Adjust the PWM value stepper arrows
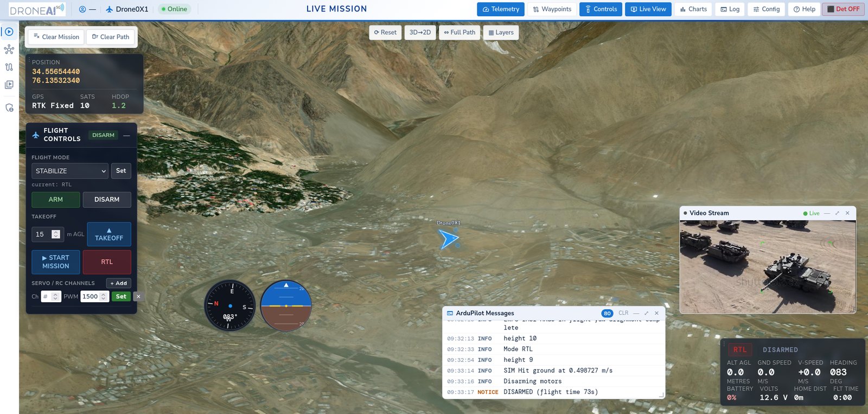The height and width of the screenshot is (414, 868). [x=103, y=297]
